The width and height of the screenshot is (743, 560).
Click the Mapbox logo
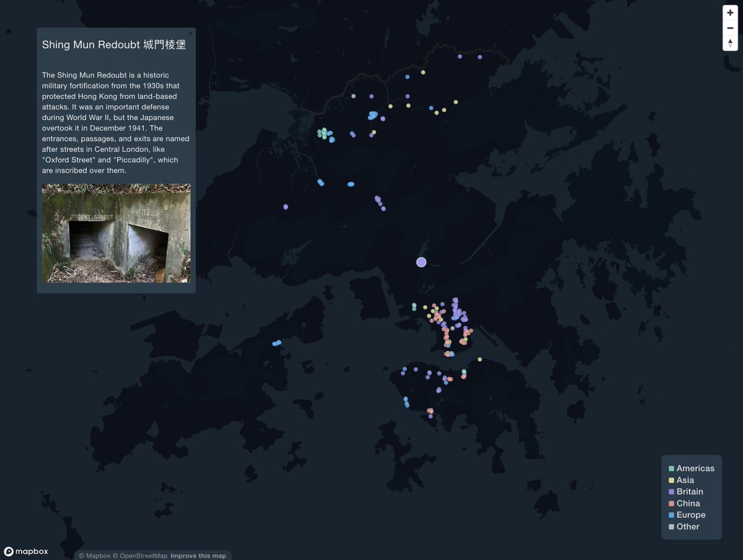tap(26, 551)
